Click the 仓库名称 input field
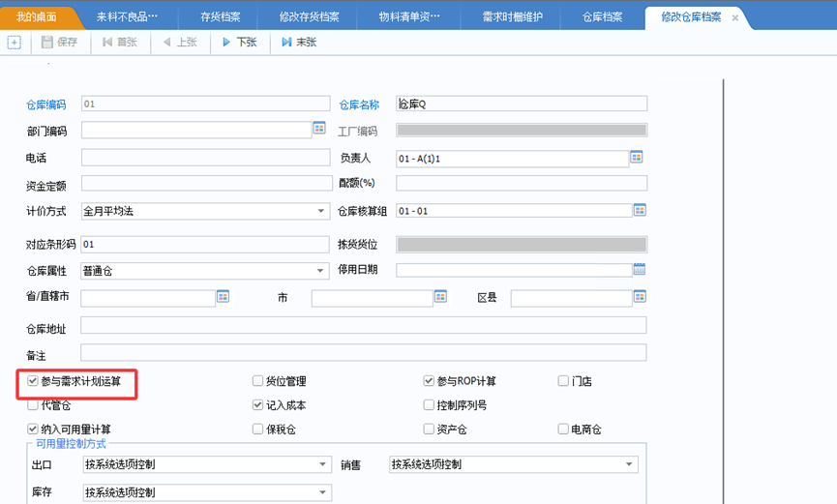 (x=522, y=104)
